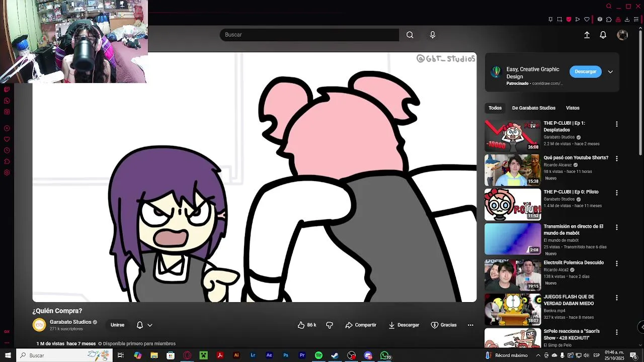Open options menu for Desplatados video

(x=617, y=124)
